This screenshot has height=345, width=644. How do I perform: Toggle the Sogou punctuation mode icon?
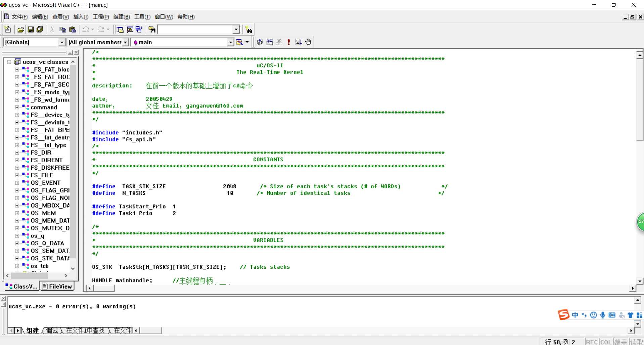tap(584, 315)
